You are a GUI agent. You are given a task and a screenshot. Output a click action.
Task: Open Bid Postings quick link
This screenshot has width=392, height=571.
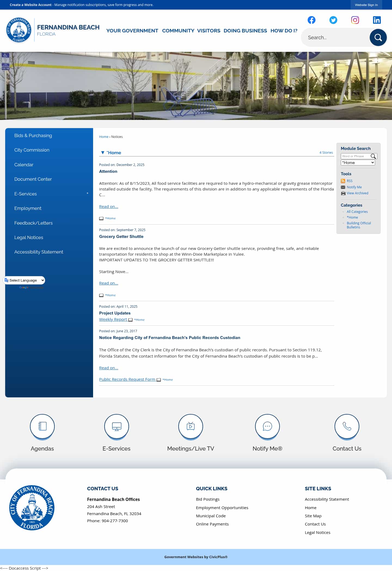point(208,499)
